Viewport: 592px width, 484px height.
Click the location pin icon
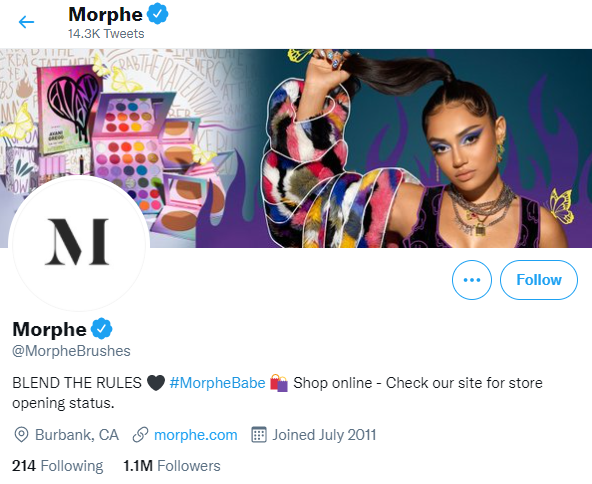(21, 435)
